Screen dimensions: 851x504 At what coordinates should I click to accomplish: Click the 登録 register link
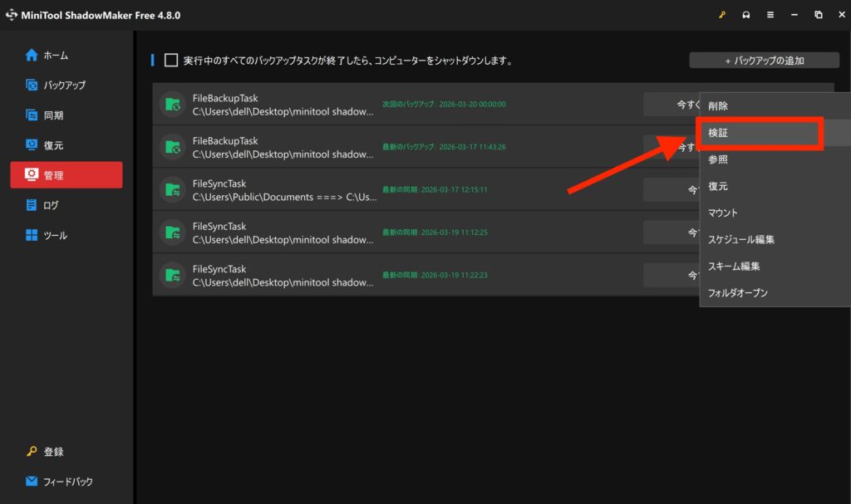point(53,452)
